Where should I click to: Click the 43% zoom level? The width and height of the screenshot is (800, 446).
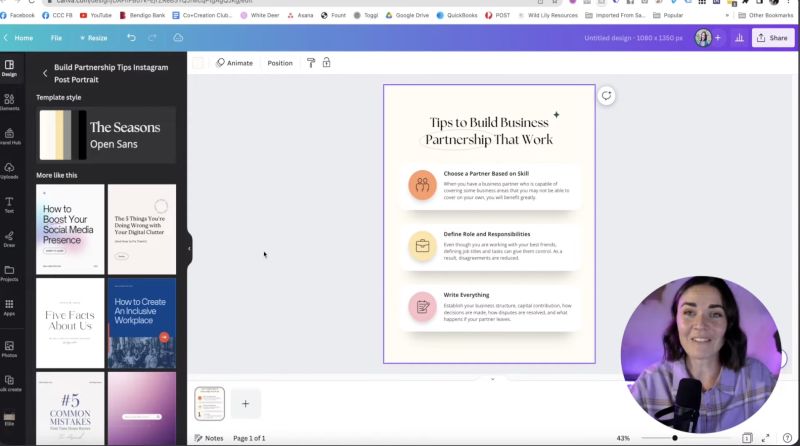point(623,438)
